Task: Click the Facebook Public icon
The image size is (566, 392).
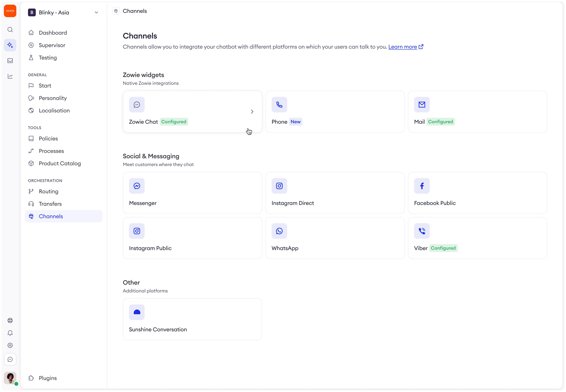Action: [422, 186]
